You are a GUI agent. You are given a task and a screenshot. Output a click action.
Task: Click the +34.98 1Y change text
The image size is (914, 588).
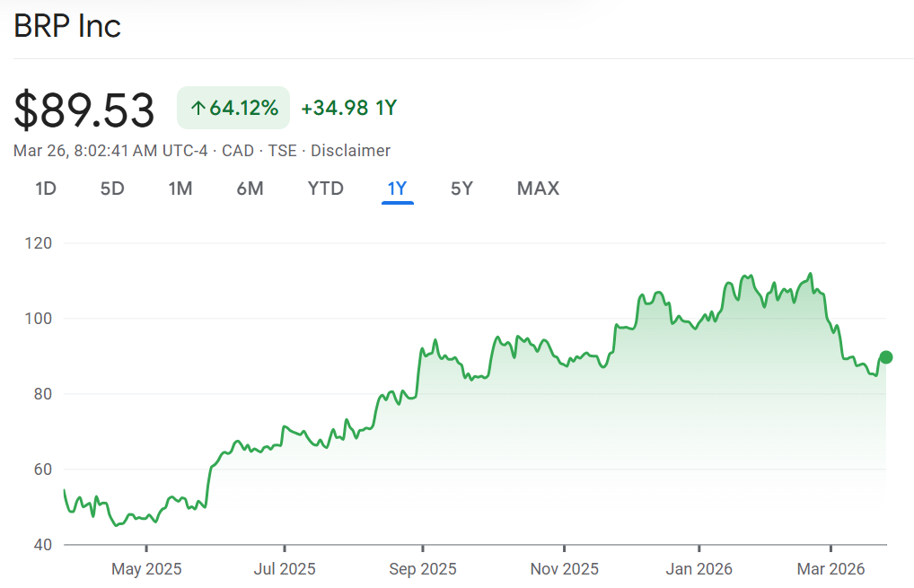click(x=348, y=109)
